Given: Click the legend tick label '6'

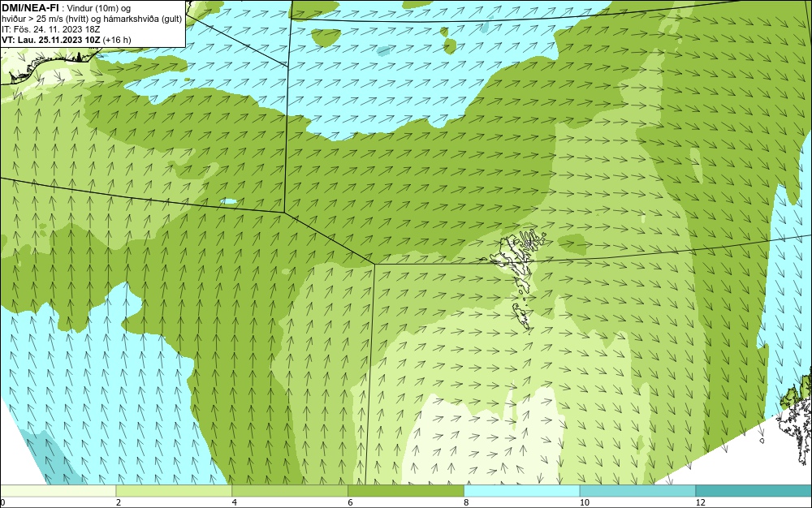Looking at the screenshot, I should (x=351, y=502).
